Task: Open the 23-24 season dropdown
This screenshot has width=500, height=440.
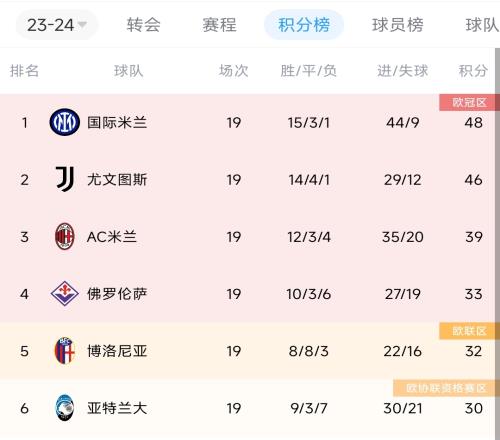Action: (x=57, y=25)
